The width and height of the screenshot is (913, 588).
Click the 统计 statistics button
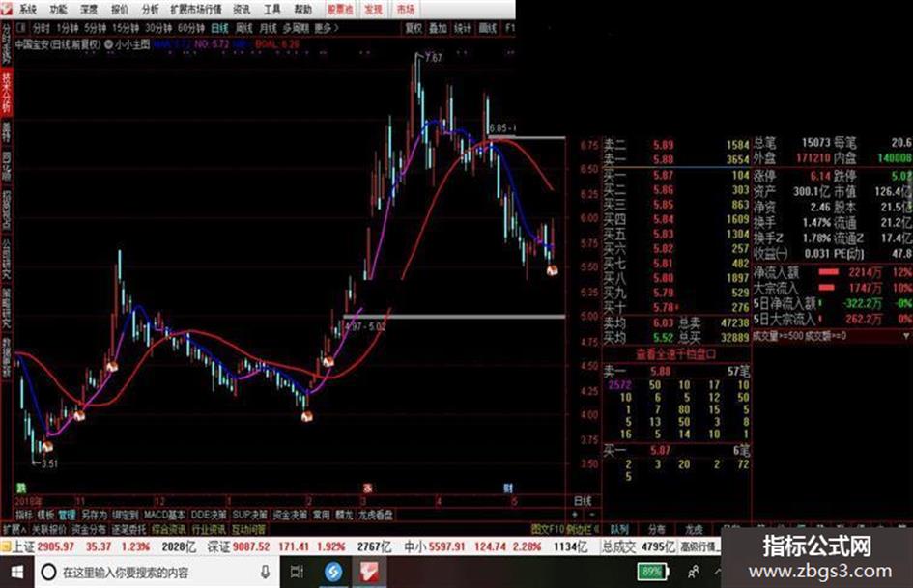pyautogui.click(x=463, y=28)
